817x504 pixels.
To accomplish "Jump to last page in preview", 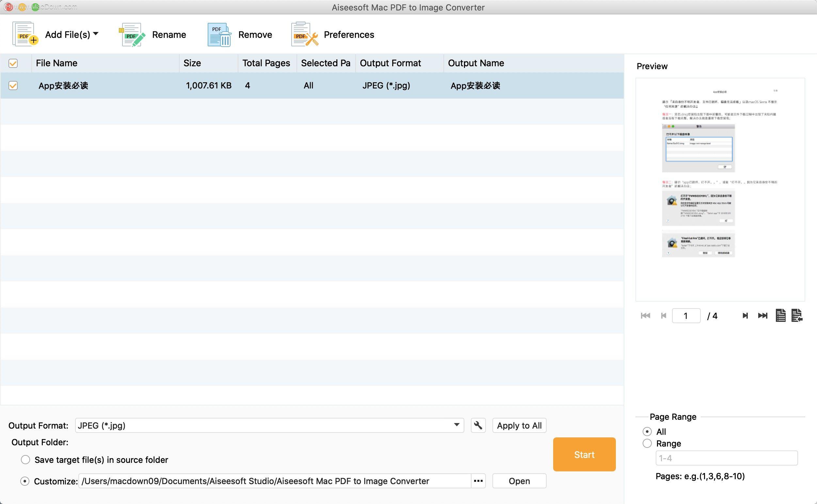I will (x=763, y=315).
